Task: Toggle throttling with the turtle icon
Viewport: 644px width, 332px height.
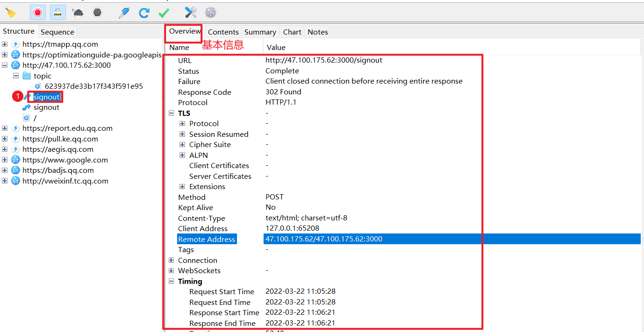Action: [x=78, y=13]
